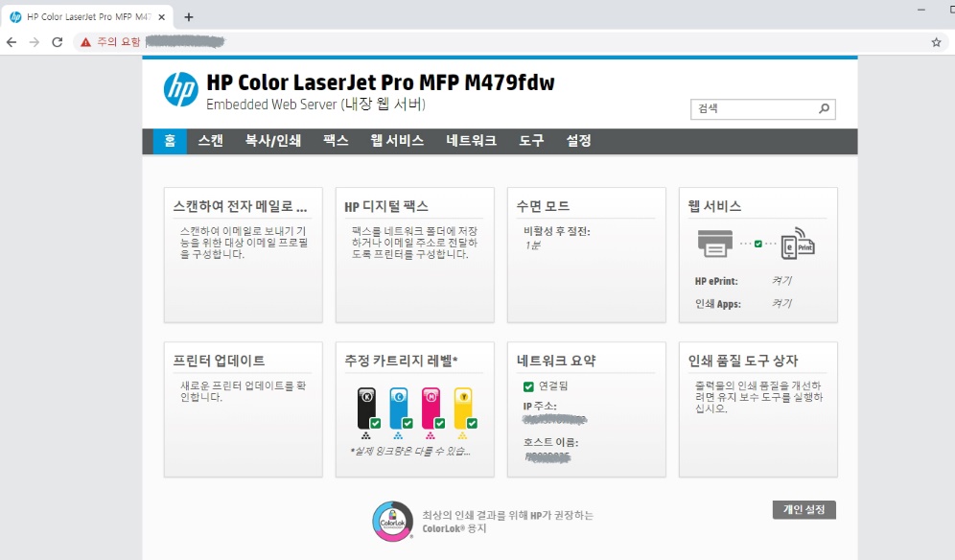955x560 pixels.
Task: Open the 스캔 menu tab
Action: [211, 141]
